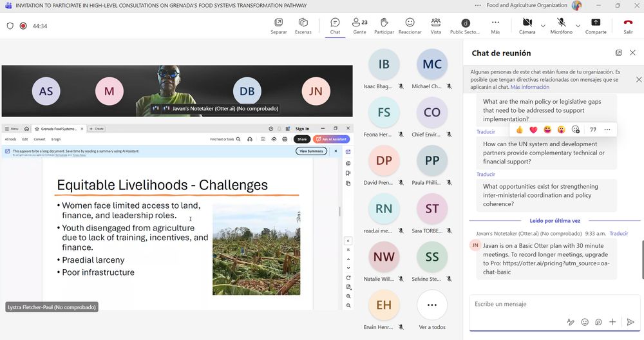This screenshot has width=644, height=340.
Task: Open the Edit menu in Acrobat
Action: [x=25, y=139]
